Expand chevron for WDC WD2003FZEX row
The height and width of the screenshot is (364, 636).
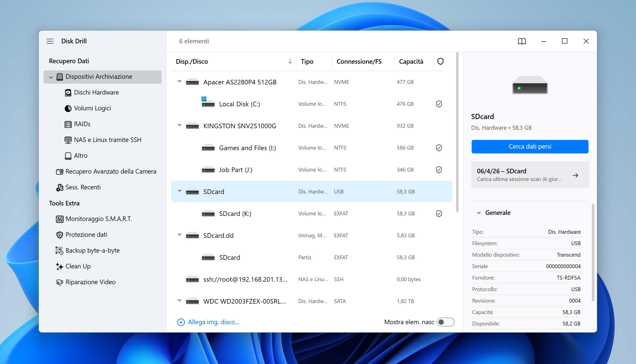pyautogui.click(x=179, y=301)
